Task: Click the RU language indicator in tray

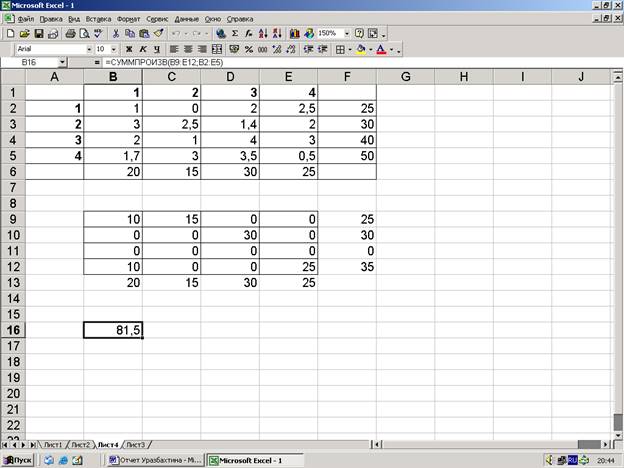Action: point(573,460)
